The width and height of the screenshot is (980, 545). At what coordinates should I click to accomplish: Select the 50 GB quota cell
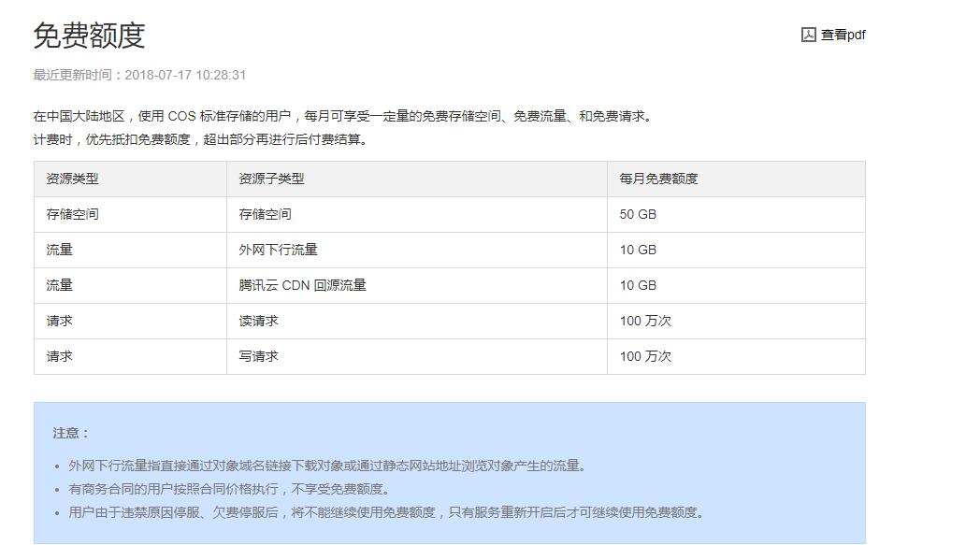pyautogui.click(x=638, y=214)
